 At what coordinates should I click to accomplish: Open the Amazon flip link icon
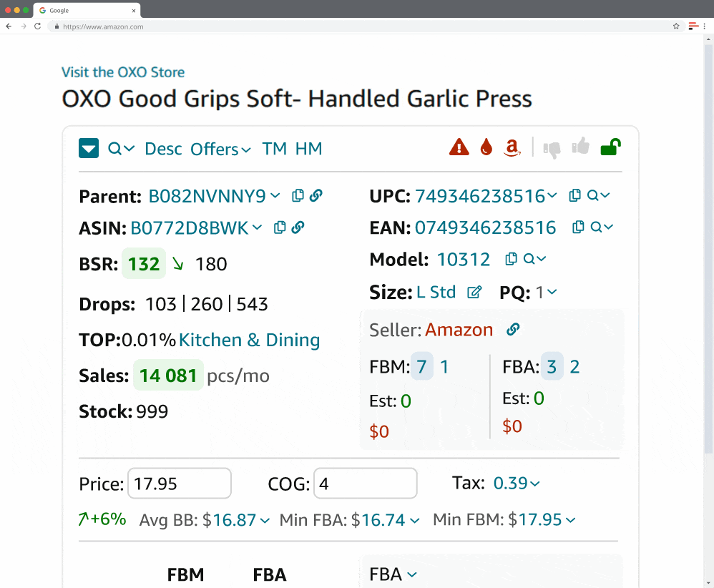pos(512,148)
